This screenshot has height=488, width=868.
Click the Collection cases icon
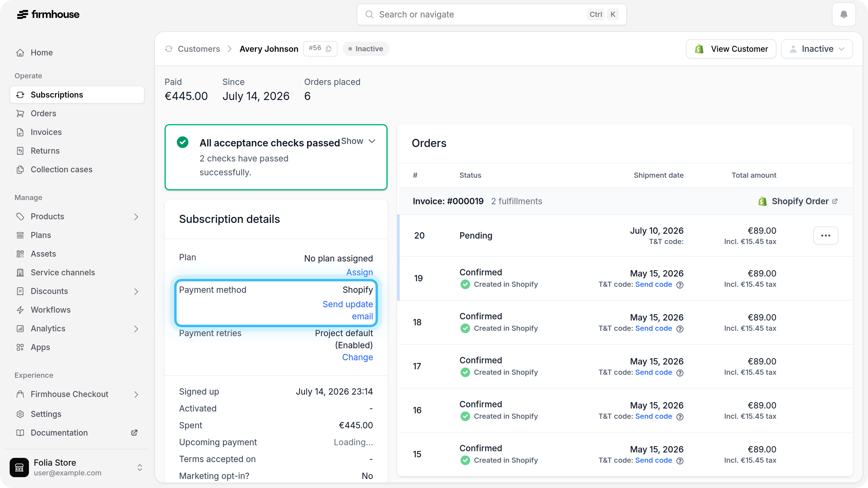pos(20,169)
